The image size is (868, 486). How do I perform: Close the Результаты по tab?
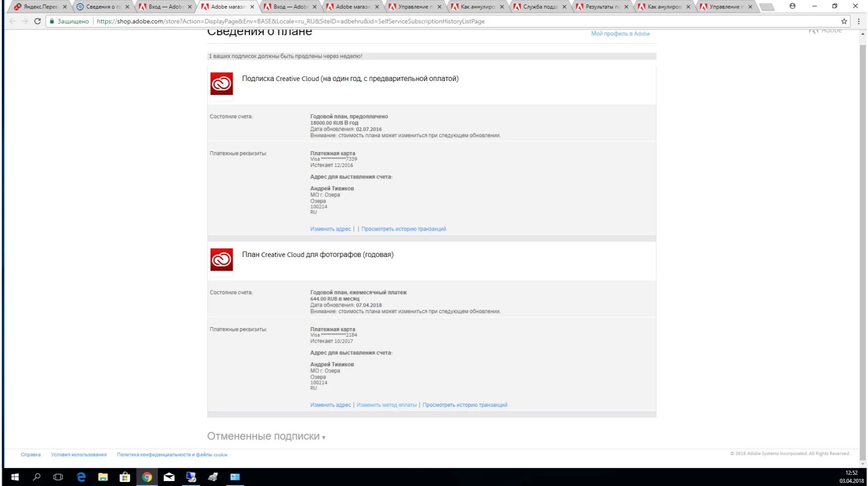coord(626,7)
